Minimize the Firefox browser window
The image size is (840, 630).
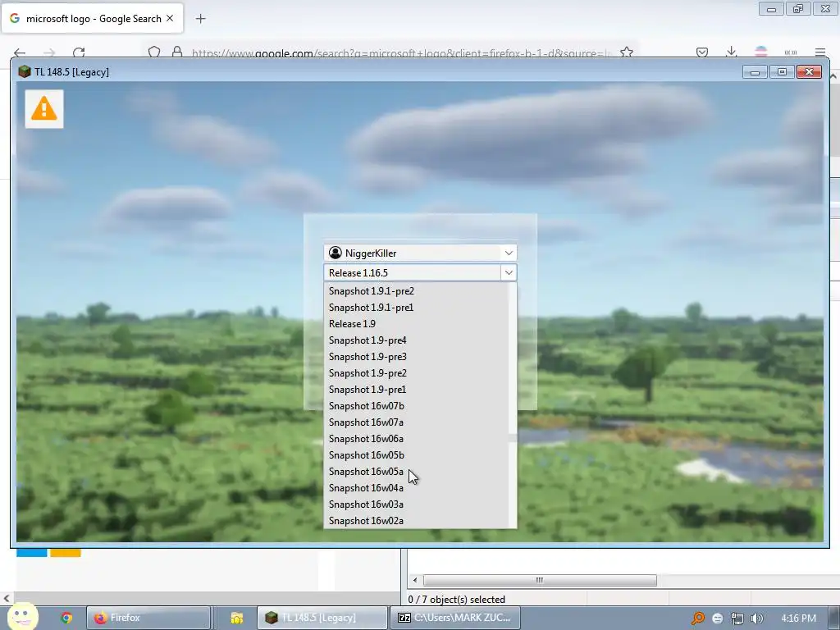(771, 8)
